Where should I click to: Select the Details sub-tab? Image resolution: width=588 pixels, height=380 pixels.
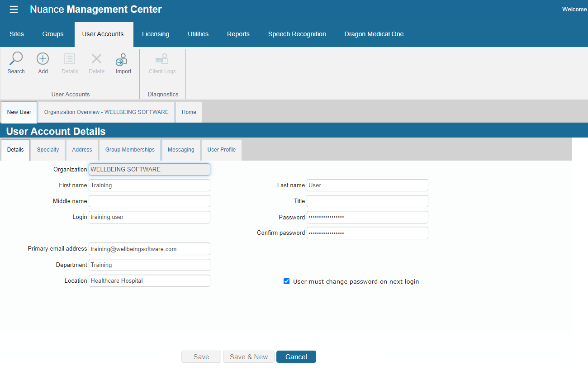click(x=15, y=150)
